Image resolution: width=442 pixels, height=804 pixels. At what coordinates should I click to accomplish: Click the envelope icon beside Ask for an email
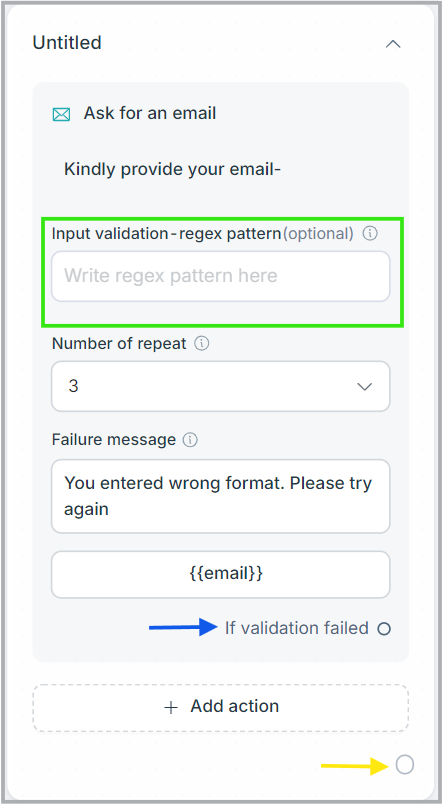coord(62,114)
